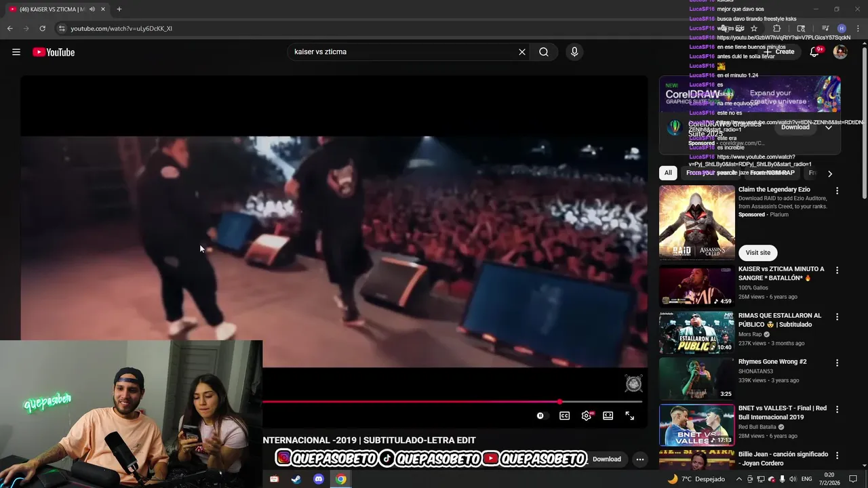Show hidden system tray icons

[x=739, y=479]
